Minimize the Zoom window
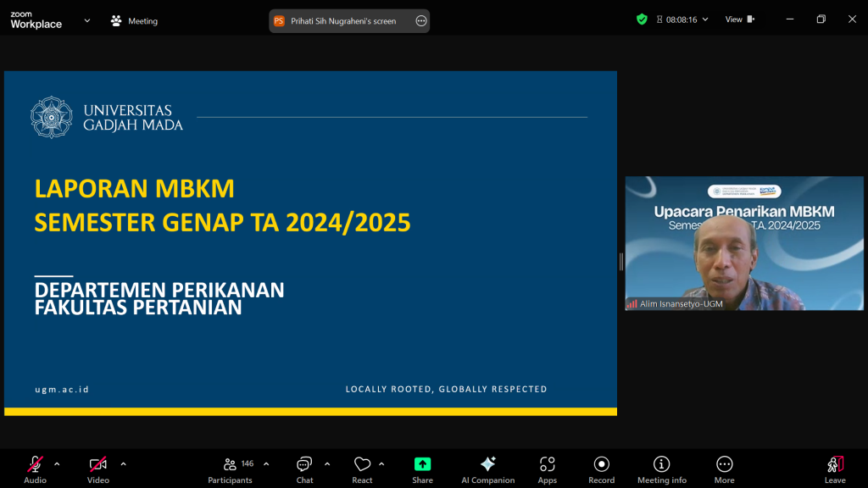This screenshot has height=488, width=868. pos(790,19)
